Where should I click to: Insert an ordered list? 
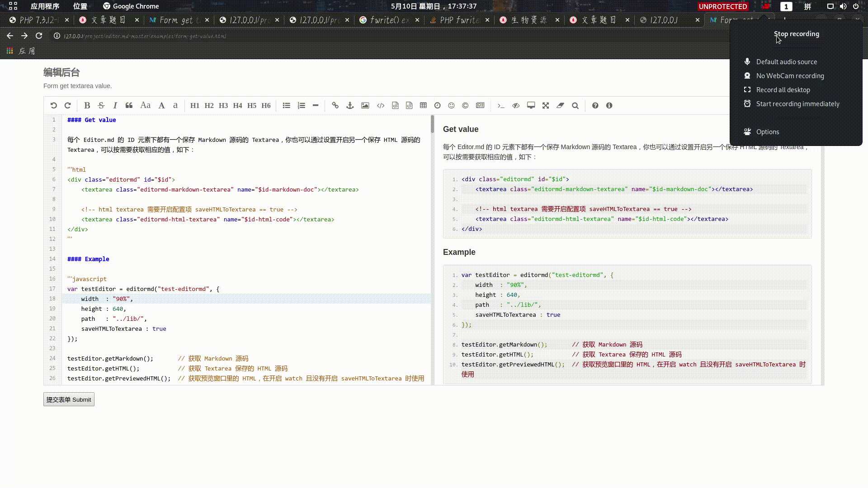click(301, 105)
